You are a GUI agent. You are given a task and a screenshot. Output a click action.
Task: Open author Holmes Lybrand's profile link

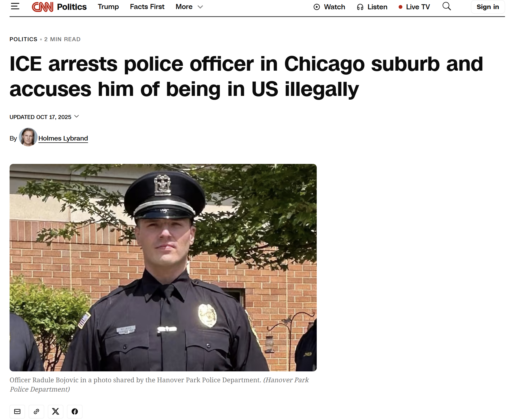[63, 138]
